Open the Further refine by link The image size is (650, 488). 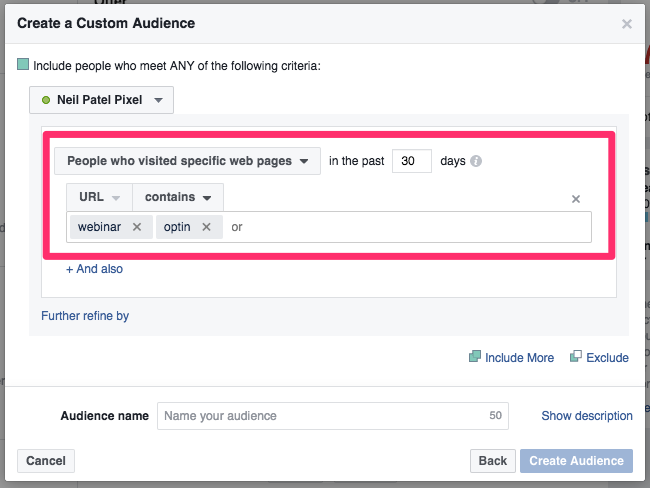[x=85, y=316]
